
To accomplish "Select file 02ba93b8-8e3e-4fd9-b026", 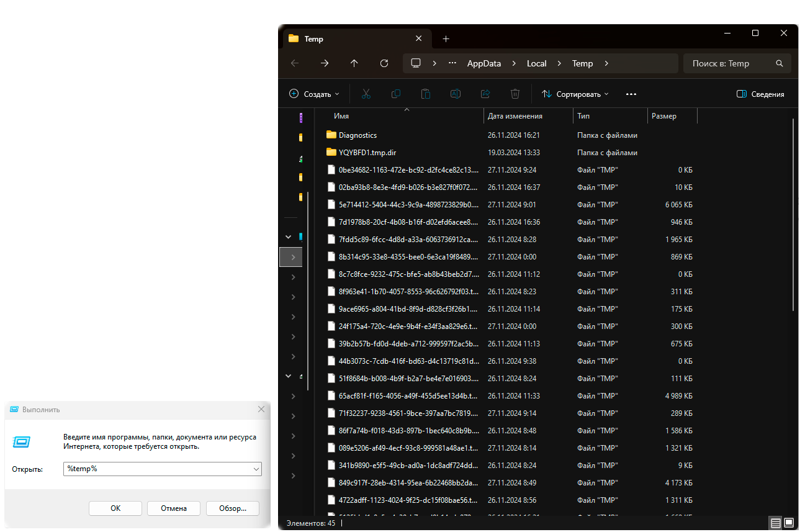I will [x=409, y=187].
